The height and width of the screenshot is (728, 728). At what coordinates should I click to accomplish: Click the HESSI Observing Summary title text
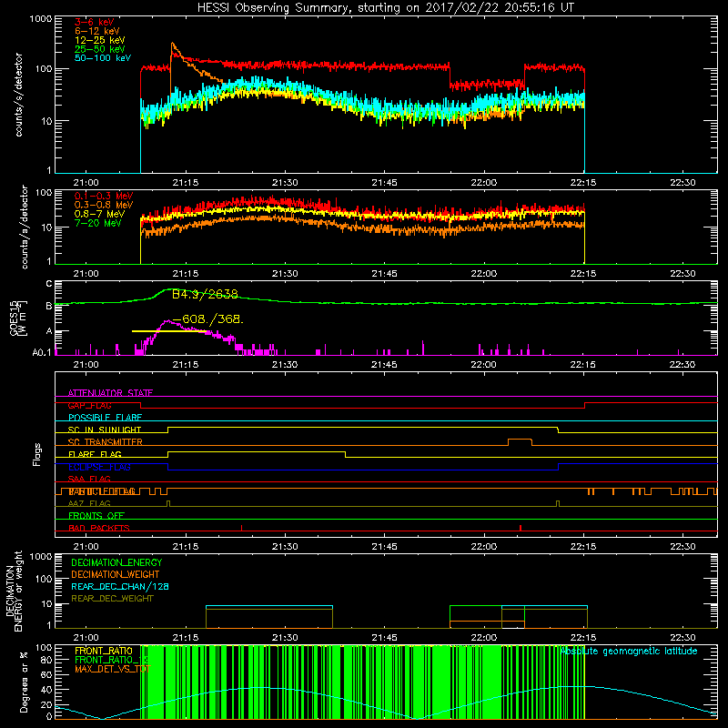[x=386, y=8]
